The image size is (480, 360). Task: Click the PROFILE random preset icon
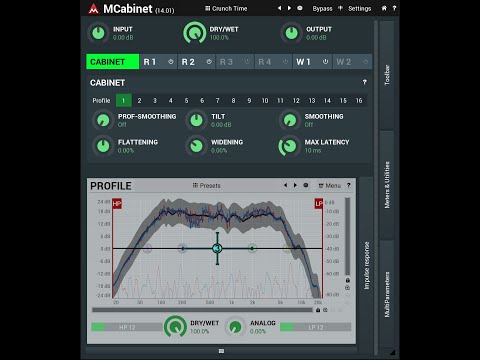306,185
